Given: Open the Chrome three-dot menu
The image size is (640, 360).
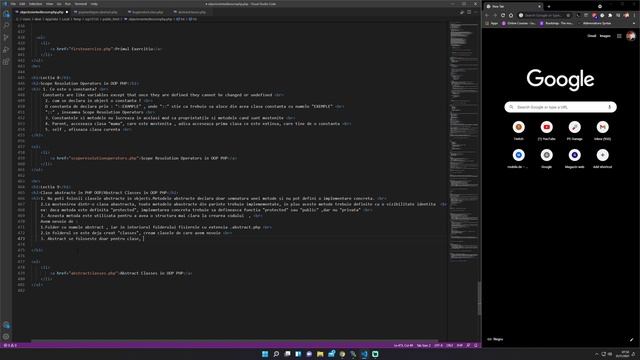Looking at the screenshot, I should [635, 15].
